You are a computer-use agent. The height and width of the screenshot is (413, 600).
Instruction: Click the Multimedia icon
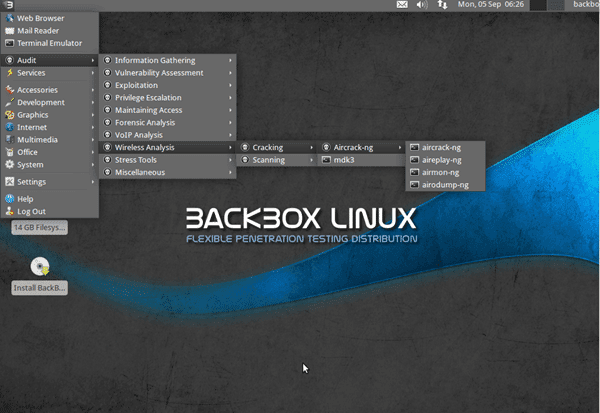(x=10, y=139)
